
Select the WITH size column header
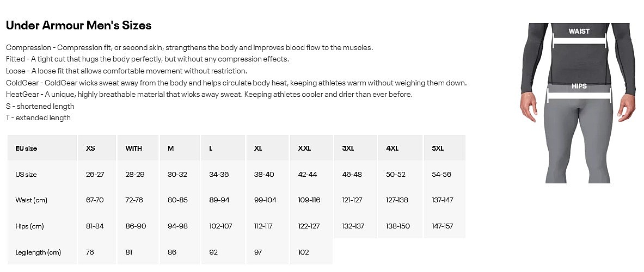pos(134,149)
